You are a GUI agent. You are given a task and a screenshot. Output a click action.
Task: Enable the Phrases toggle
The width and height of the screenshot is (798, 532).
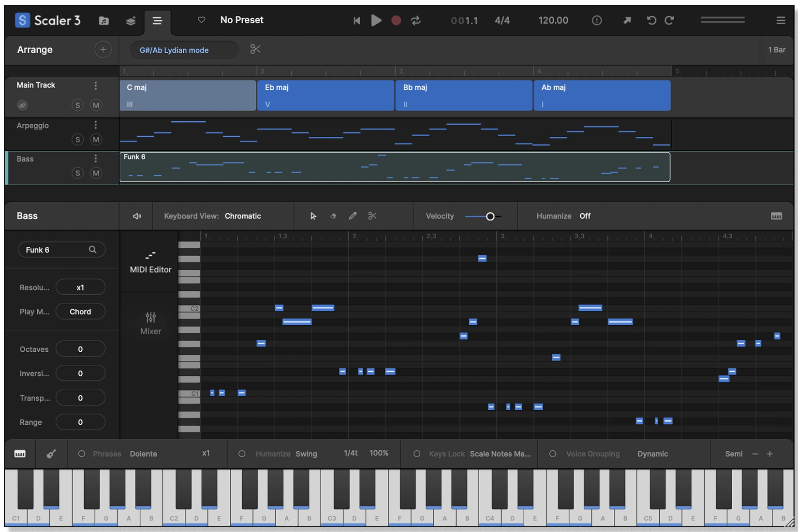81,454
